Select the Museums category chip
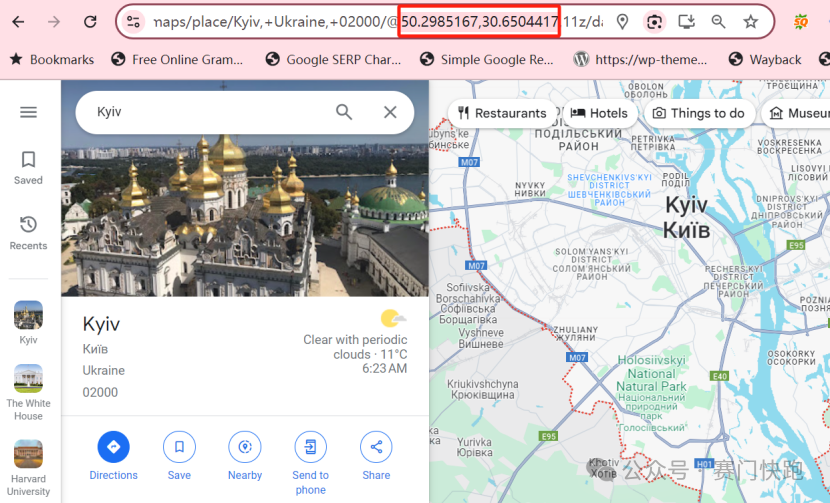 [798, 113]
